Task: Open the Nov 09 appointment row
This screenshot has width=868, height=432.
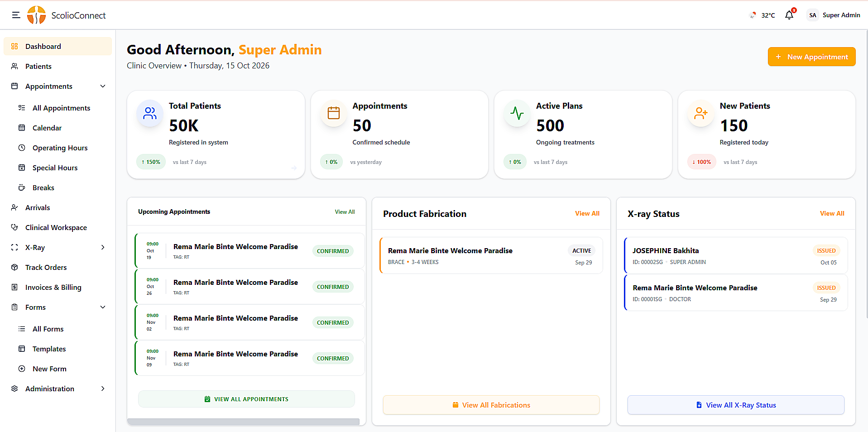Action: 249,358
